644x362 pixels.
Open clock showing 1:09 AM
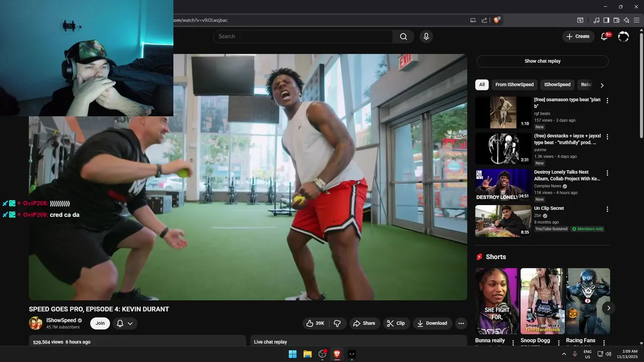629,354
